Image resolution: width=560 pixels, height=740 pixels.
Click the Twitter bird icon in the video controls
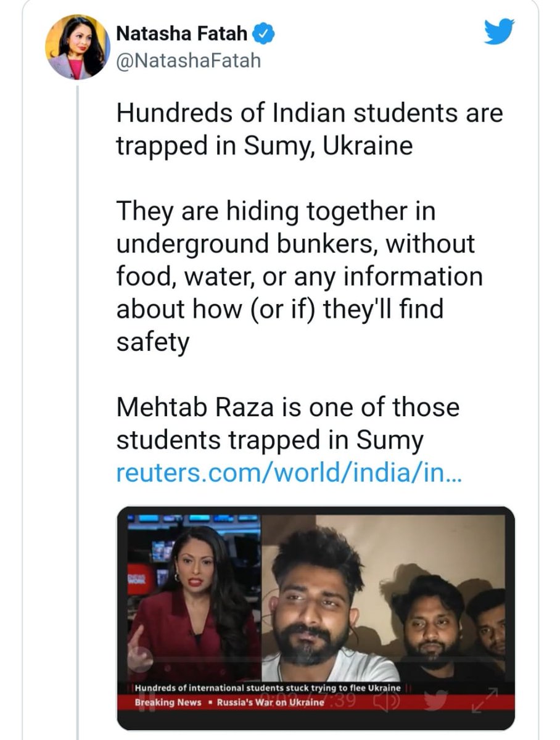[x=436, y=699]
